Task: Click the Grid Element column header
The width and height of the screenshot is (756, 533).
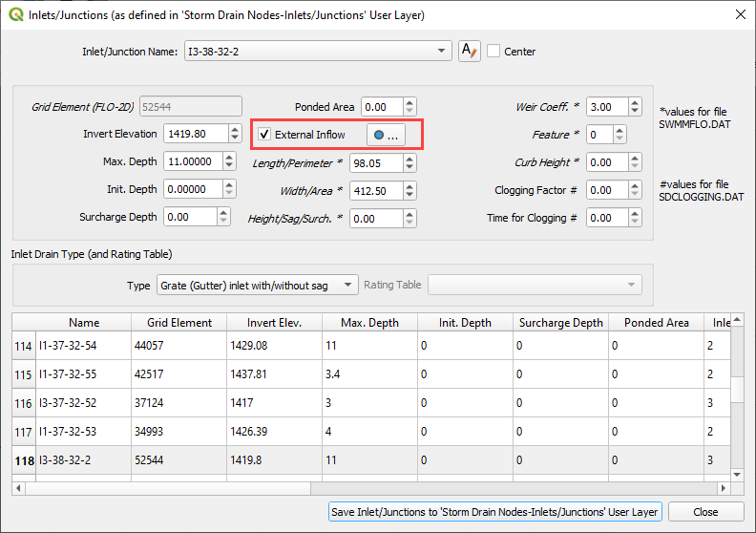Action: click(178, 323)
